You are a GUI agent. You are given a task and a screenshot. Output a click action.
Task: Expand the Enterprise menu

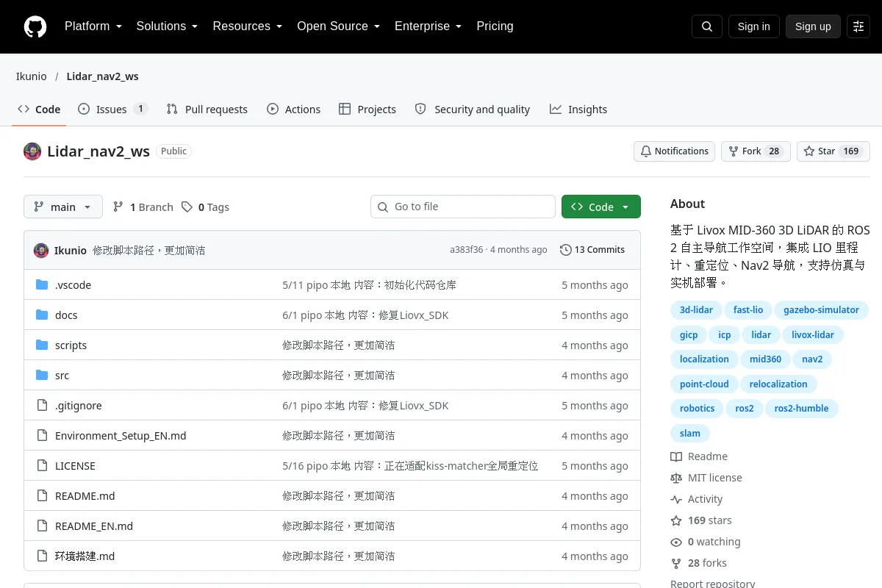[x=428, y=26]
